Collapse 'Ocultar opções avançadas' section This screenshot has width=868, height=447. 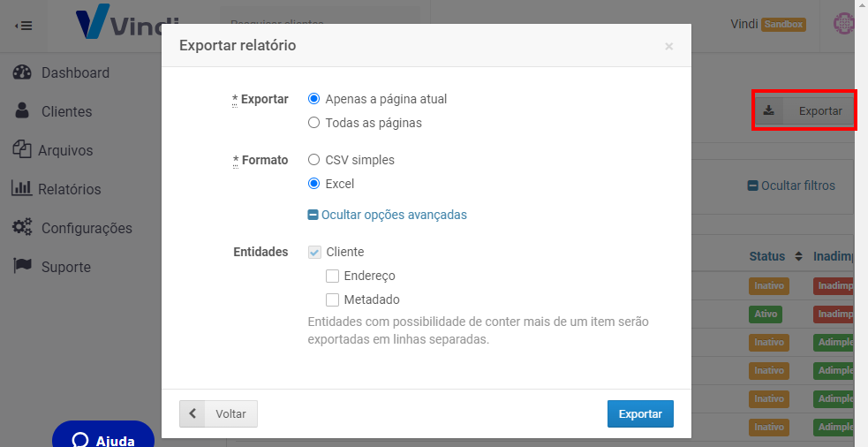[x=387, y=215]
